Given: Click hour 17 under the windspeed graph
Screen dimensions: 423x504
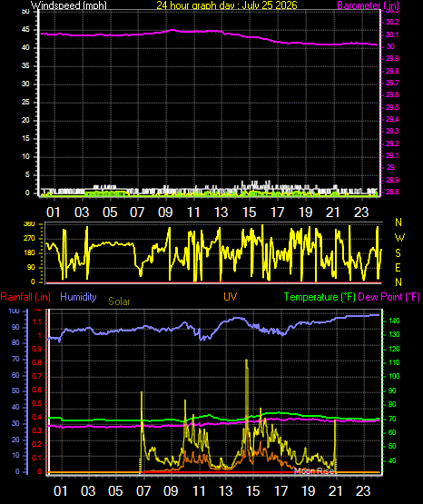Looking at the screenshot, I should tap(277, 212).
